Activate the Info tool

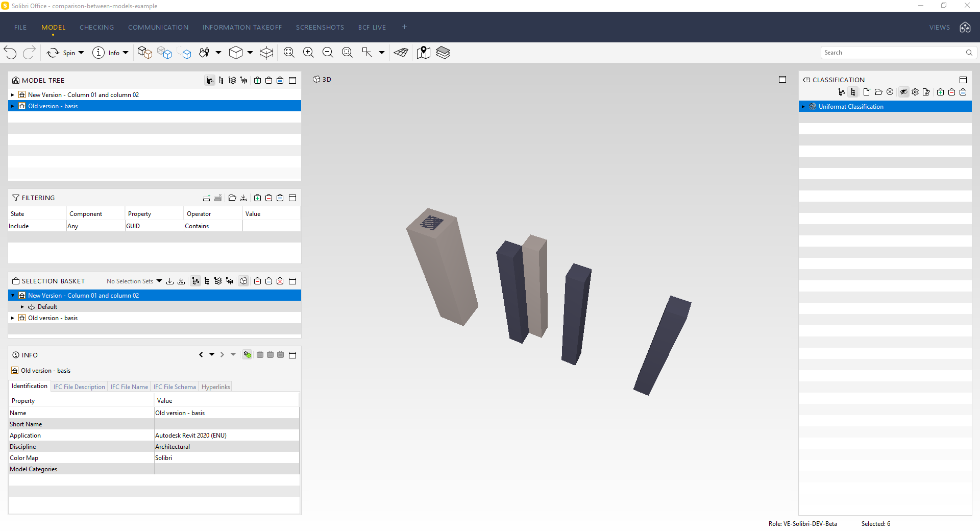pos(106,53)
